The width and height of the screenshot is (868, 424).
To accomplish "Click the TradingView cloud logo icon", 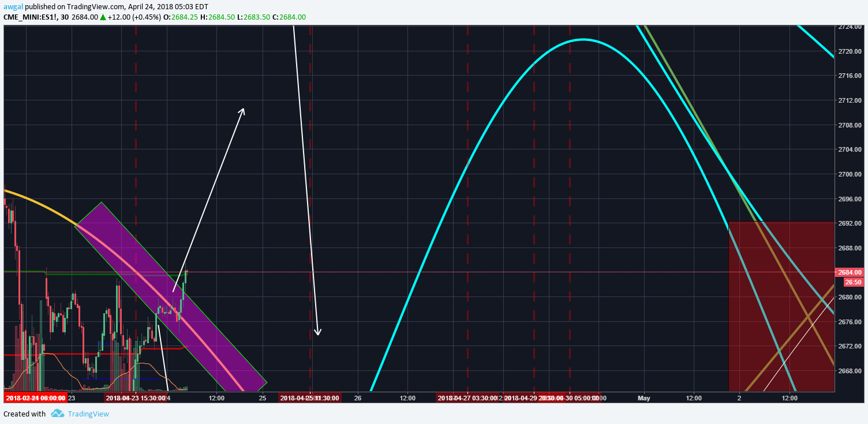I will pos(57,413).
